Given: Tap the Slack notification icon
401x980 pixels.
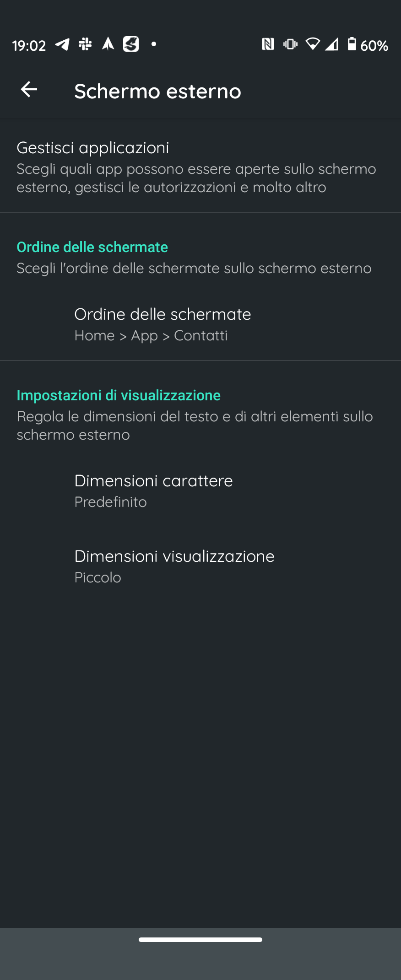Looking at the screenshot, I should (85, 44).
